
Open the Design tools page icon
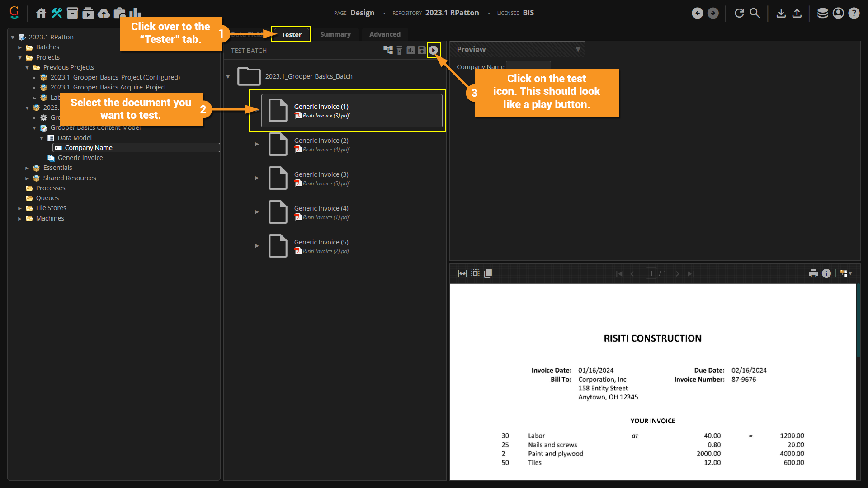pyautogui.click(x=57, y=13)
